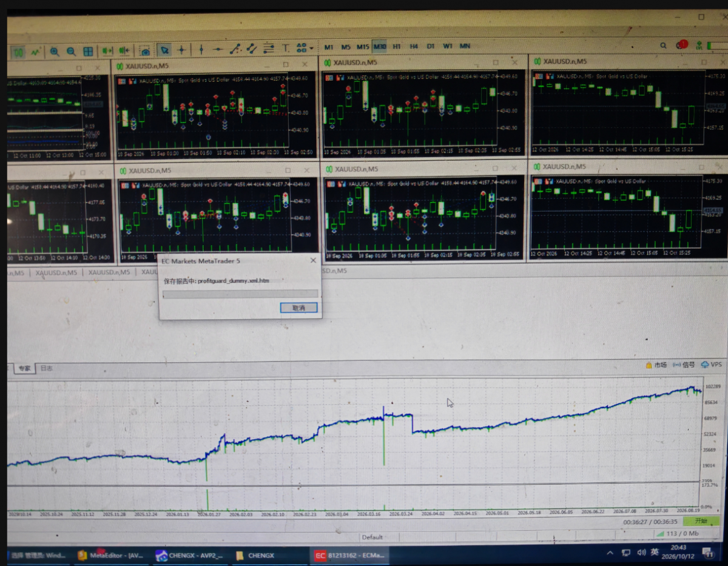Switch to the 专家 tab
This screenshot has height=566, width=728.
24,368
